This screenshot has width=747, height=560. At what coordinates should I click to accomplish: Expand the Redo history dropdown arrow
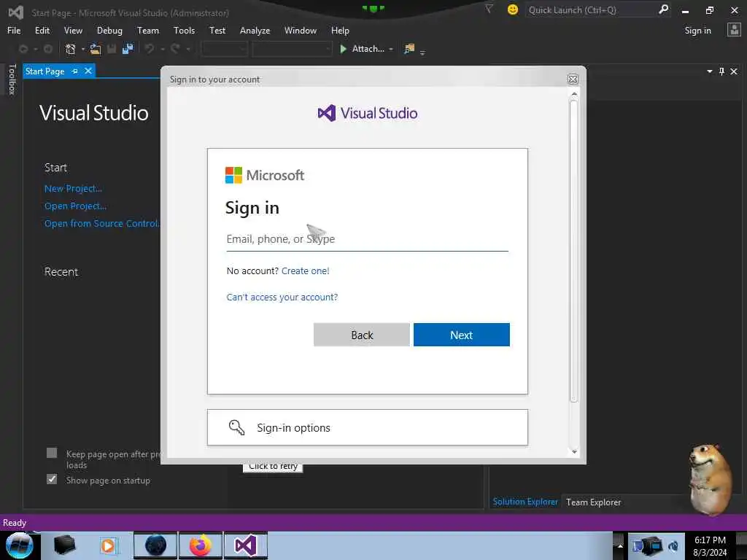(x=188, y=49)
